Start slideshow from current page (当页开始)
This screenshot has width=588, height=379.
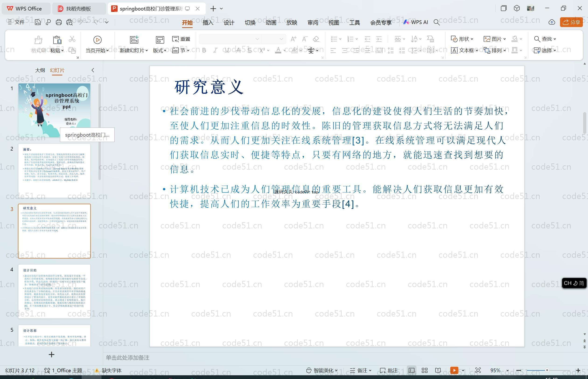coord(97,44)
